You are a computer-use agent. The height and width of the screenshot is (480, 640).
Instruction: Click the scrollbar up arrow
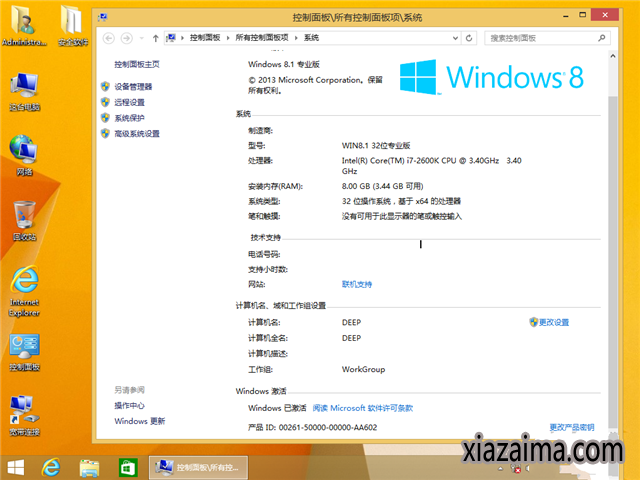613,56
